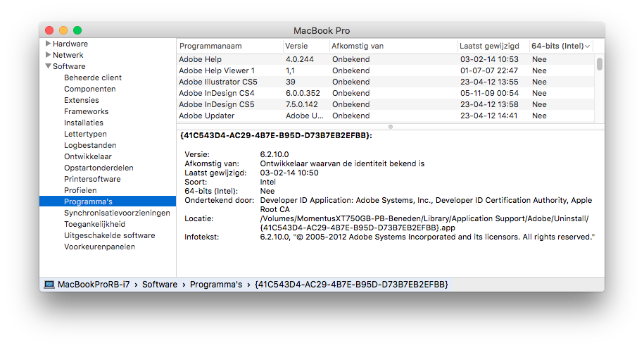This screenshot has height=348, width=644.
Task: Select the Adobe Updater row
Action: [x=385, y=116]
